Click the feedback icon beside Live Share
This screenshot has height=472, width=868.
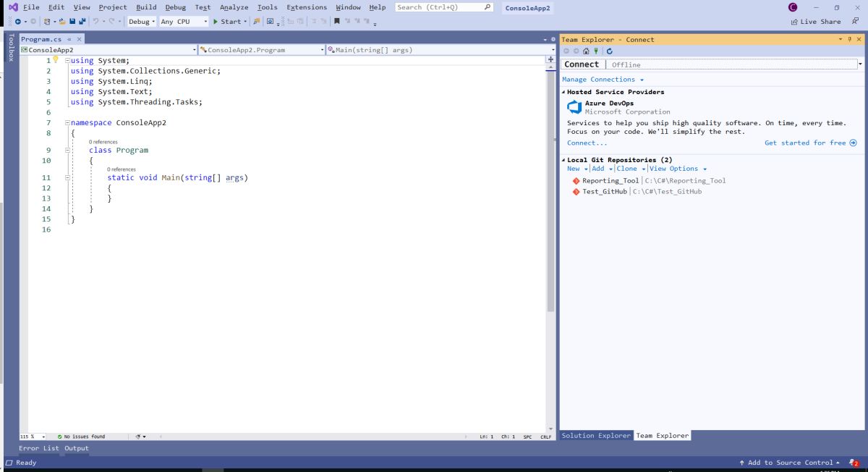(855, 22)
